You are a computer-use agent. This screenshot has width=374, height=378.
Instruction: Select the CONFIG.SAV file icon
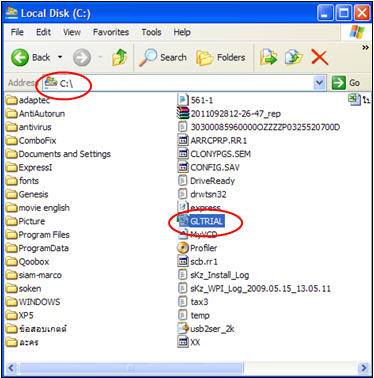tap(183, 167)
